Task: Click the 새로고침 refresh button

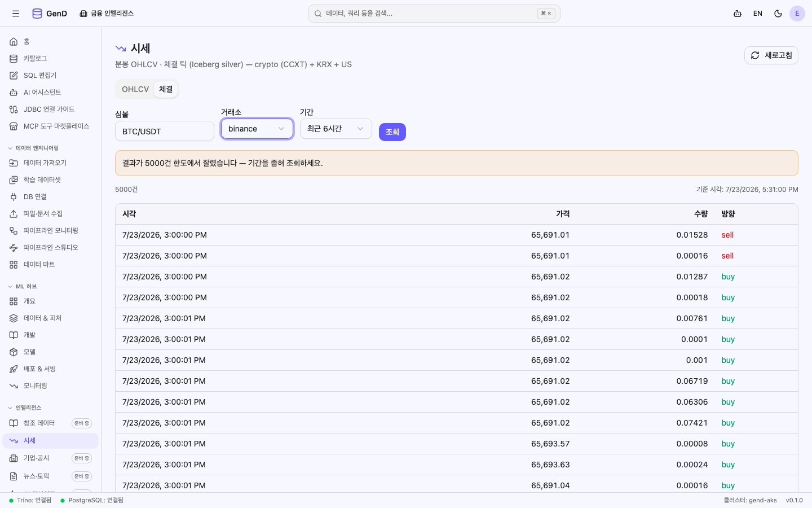Action: pos(771,55)
